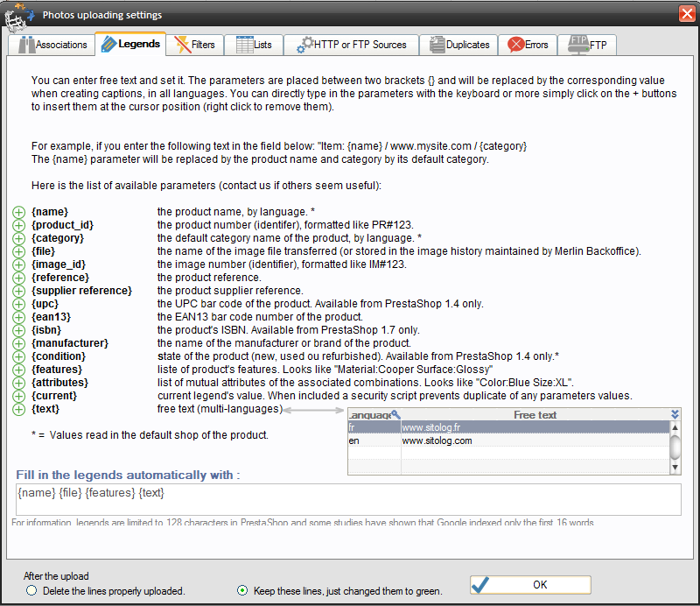The height and width of the screenshot is (606, 700).
Task: Select the fr language row cell
Action: (374, 427)
